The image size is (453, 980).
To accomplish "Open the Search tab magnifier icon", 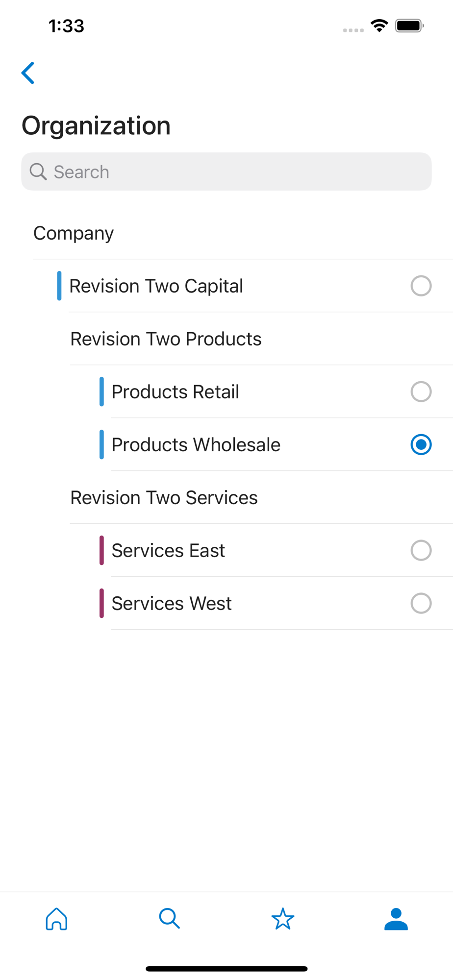I will (170, 919).
